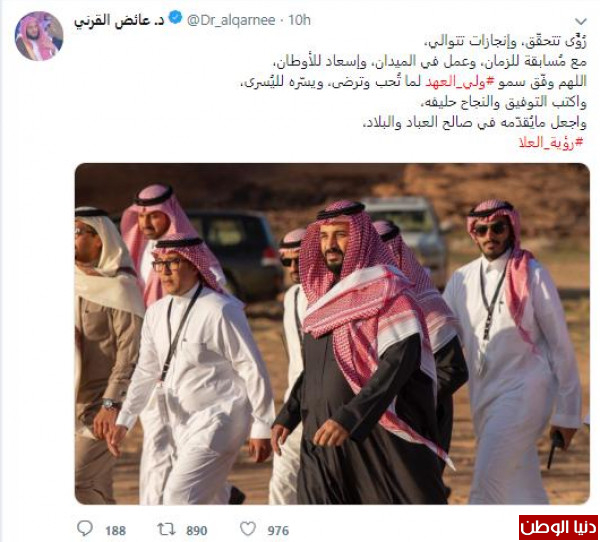
Task: Open the author display name د. عائض القرني
Action: 119,20
